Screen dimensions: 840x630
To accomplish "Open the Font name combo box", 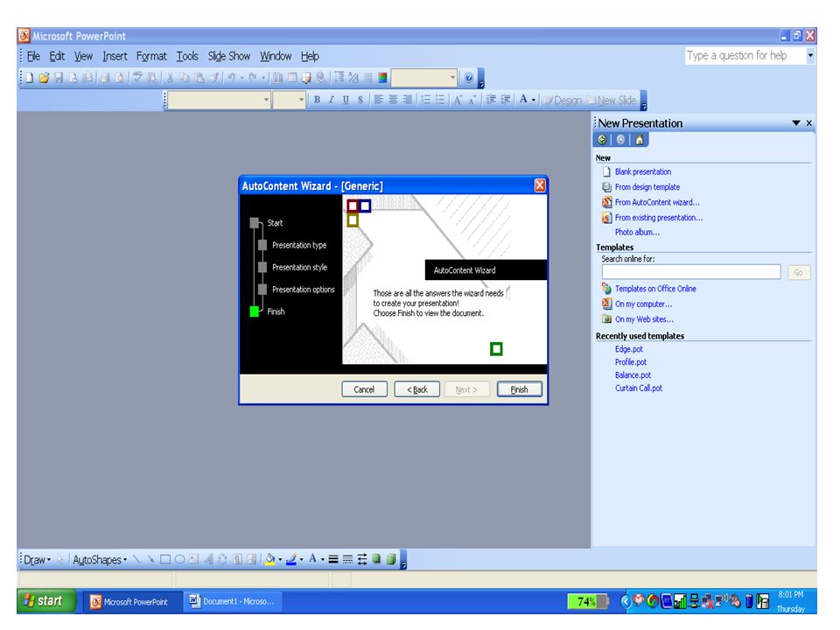I will (x=266, y=100).
